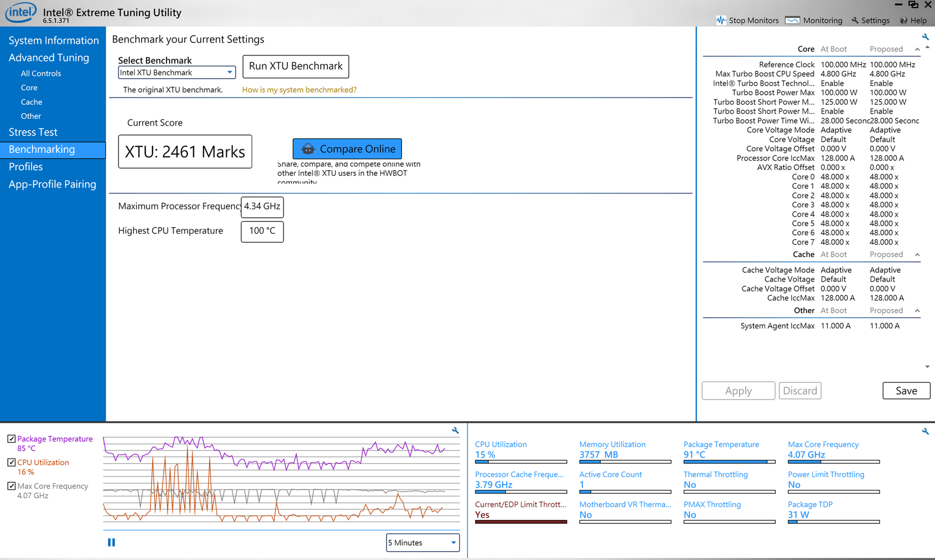Click Package TDP 31 W monitor
The height and width of the screenshot is (560, 935).
(x=834, y=512)
